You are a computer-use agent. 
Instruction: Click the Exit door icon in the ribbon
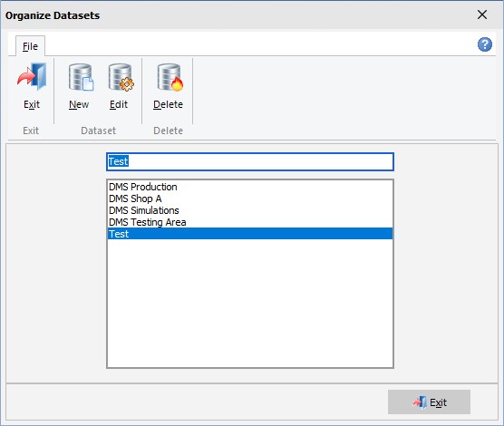pos(32,76)
